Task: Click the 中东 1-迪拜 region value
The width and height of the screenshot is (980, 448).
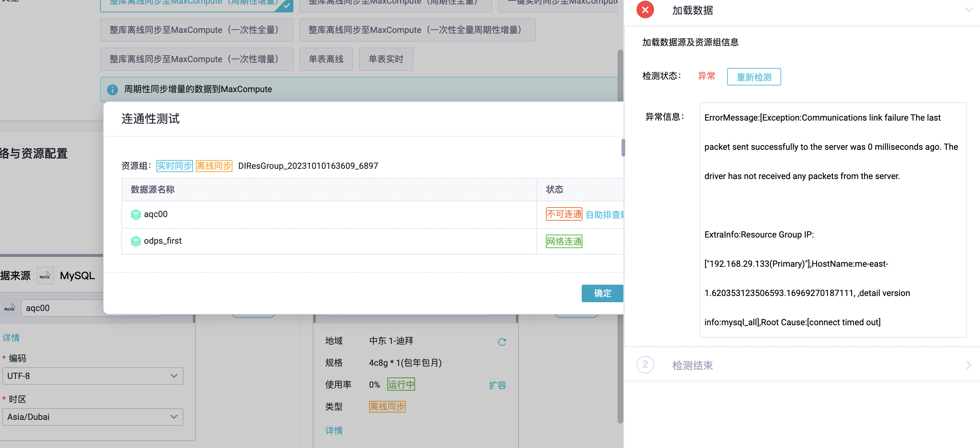Action: pyautogui.click(x=391, y=341)
